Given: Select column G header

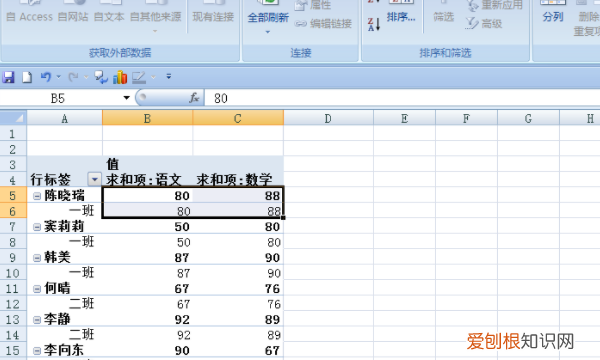Looking at the screenshot, I should 528,118.
